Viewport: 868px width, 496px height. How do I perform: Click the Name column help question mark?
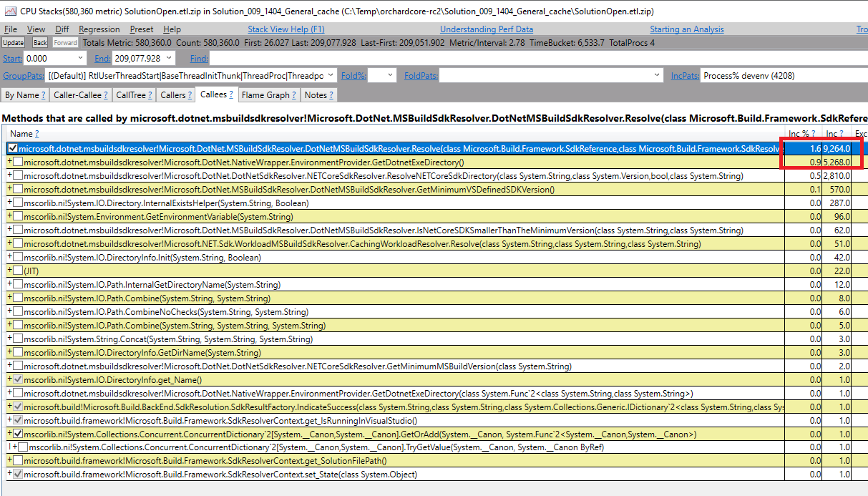36,134
